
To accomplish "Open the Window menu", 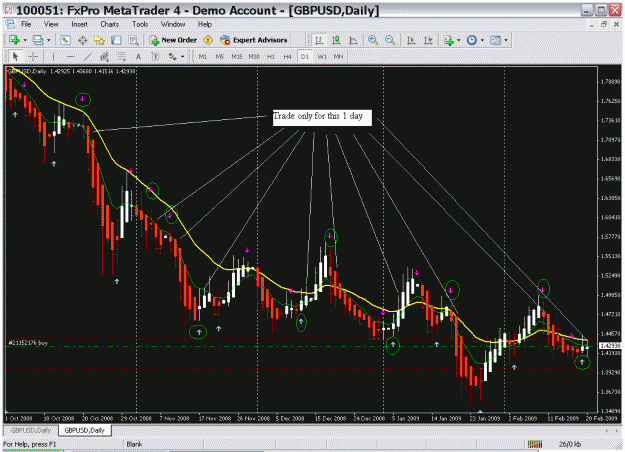I will [173, 24].
